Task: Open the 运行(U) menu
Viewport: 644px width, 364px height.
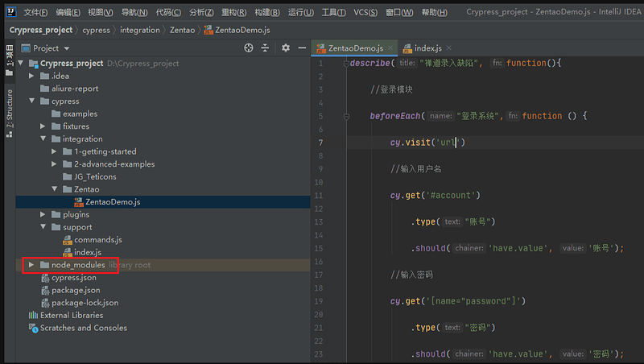Action: [300, 12]
